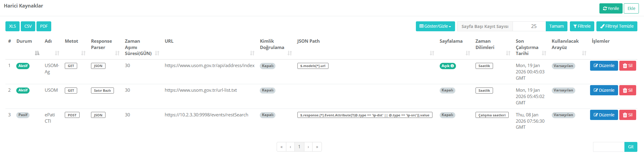The height and width of the screenshot is (166, 644).
Task: Click the info icon on Açık badge
Action: 452,66
